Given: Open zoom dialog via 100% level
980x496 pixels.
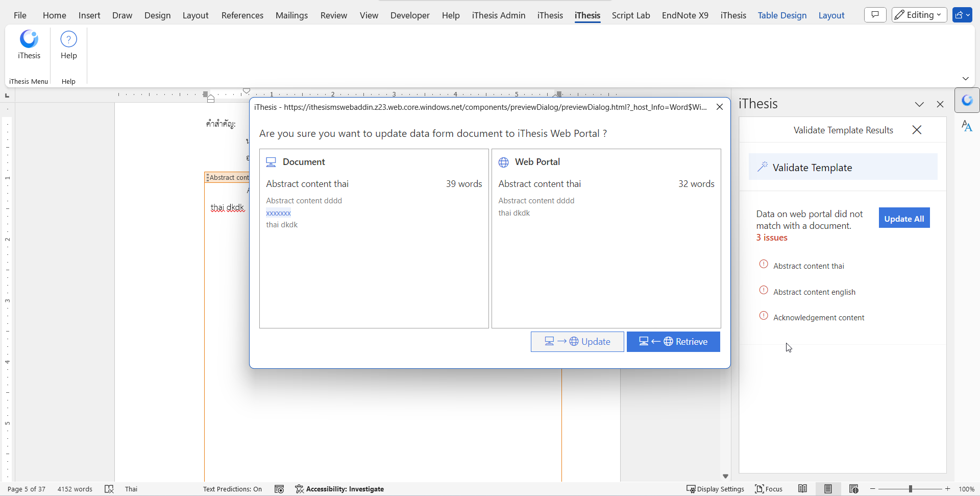Looking at the screenshot, I should (966, 489).
